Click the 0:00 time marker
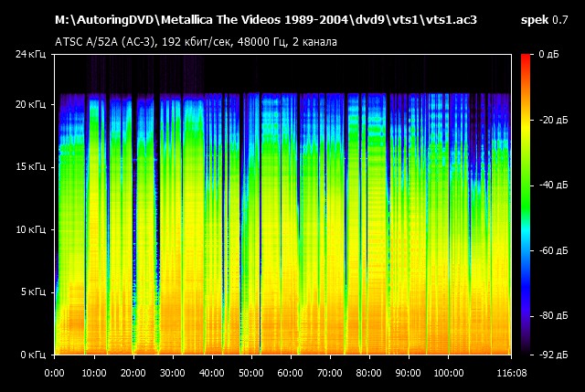Screen dimensions: 585x392 pyautogui.click(x=55, y=373)
